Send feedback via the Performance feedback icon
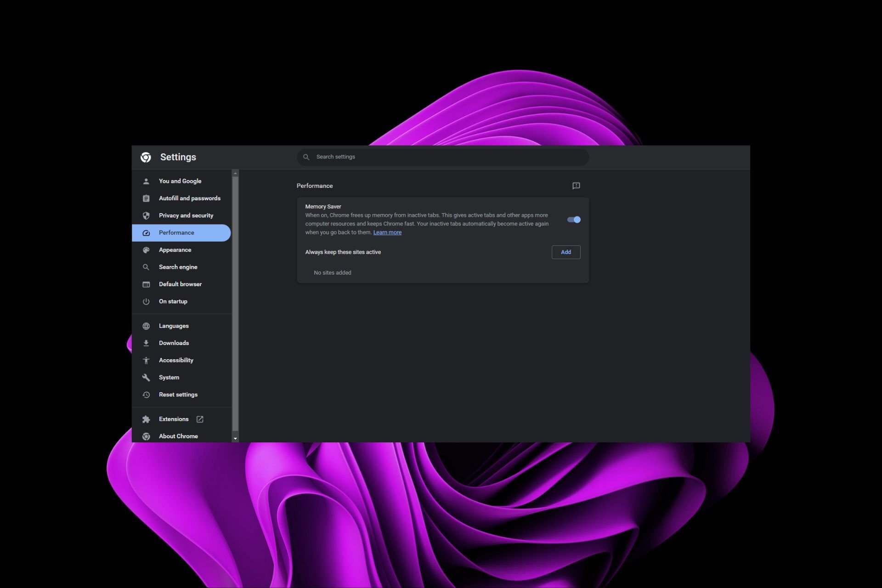 click(x=576, y=186)
